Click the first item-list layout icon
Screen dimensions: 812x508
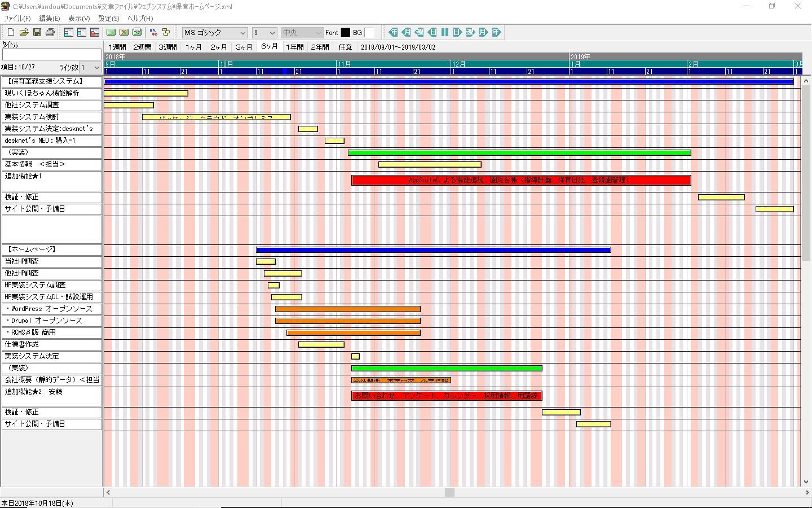[69, 32]
